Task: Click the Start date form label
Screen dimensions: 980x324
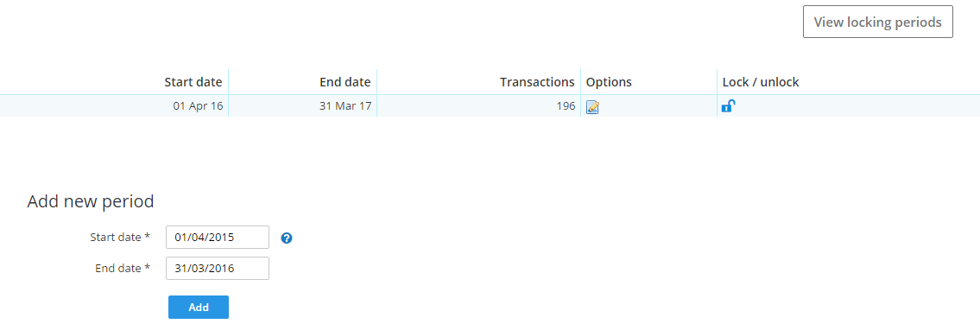Action: pos(116,237)
